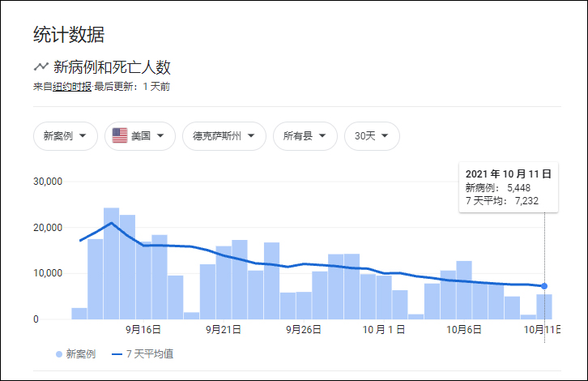Open the 美国 country dropdown
Viewport: 588px width, 381px height.
pos(140,136)
